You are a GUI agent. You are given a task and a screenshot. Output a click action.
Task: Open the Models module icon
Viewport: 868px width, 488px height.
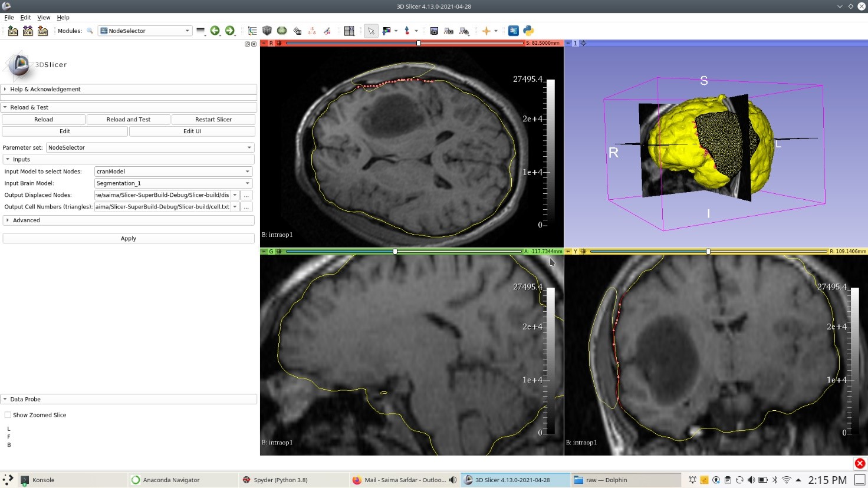point(282,31)
